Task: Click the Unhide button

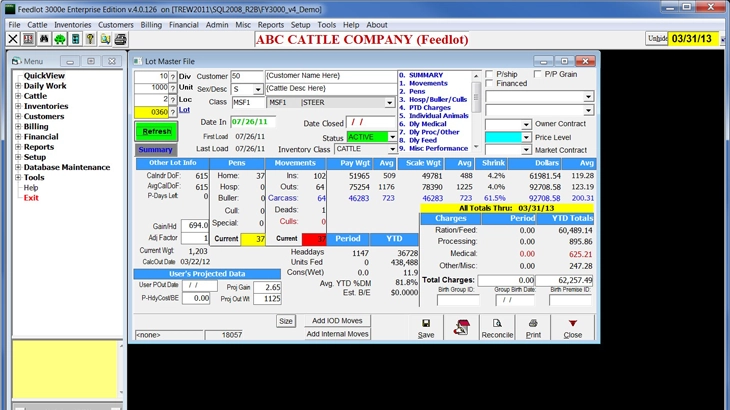Action: [x=657, y=39]
